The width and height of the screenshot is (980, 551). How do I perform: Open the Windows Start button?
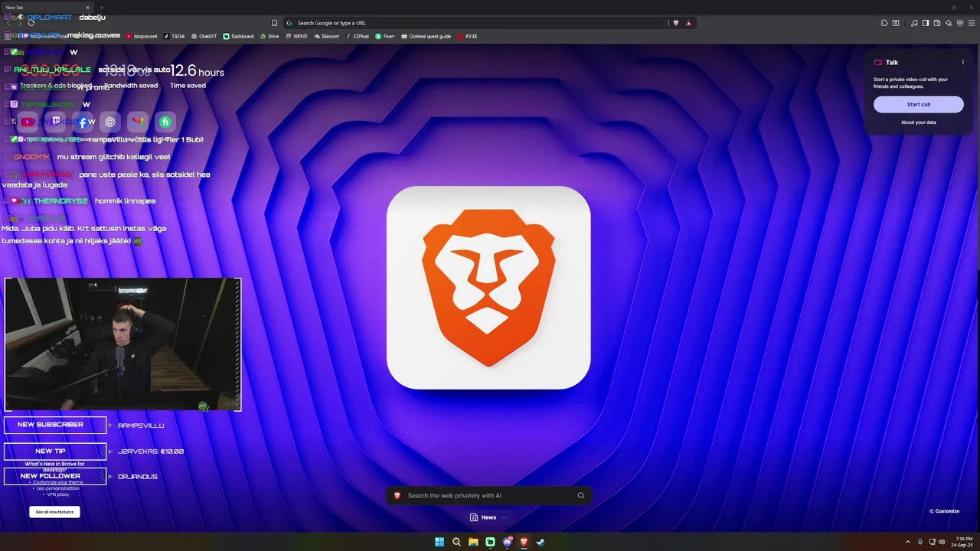pos(439,542)
